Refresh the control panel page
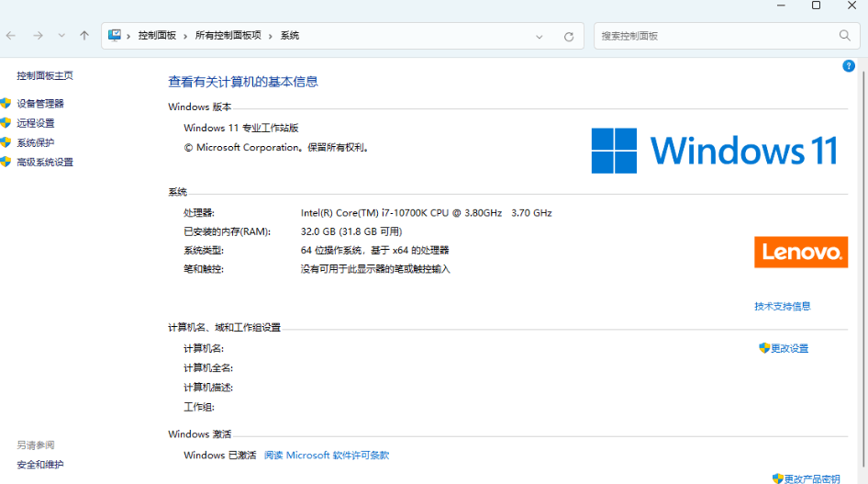Viewport: 868px width, 484px height. [x=569, y=37]
